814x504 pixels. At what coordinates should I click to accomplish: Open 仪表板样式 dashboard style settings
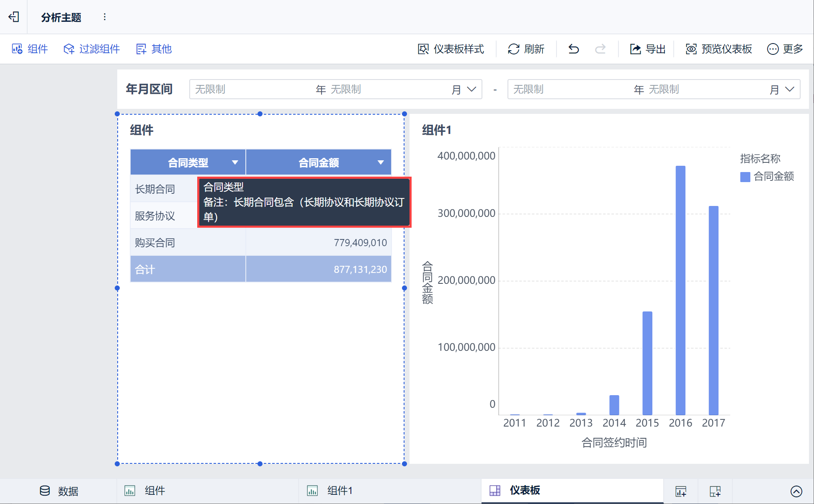451,49
